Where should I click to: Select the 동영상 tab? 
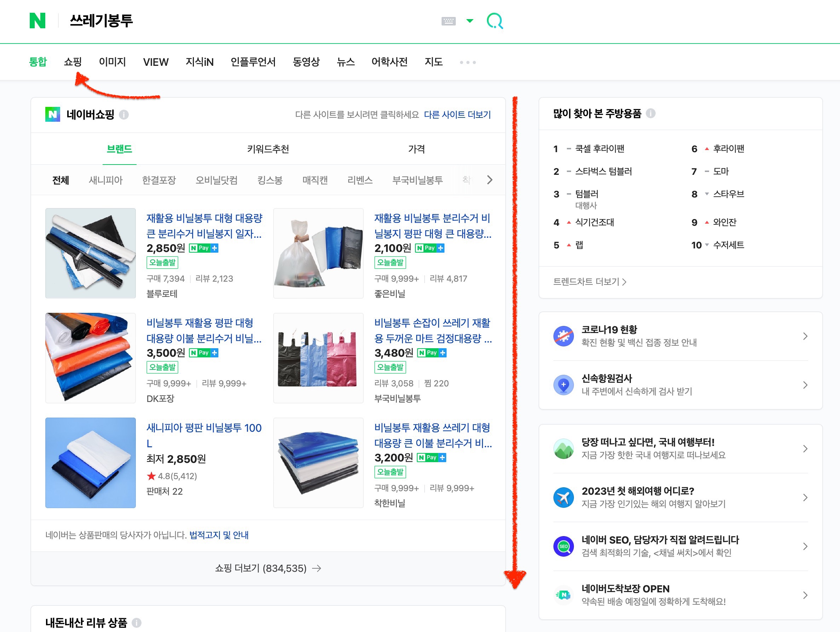click(x=306, y=62)
